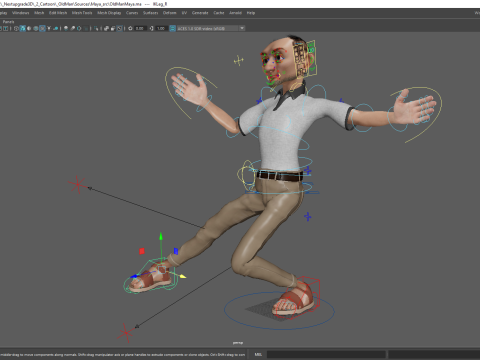Image resolution: width=480 pixels, height=360 pixels.
Task: Click the red plane handle of manipulator
Action: 142,251
